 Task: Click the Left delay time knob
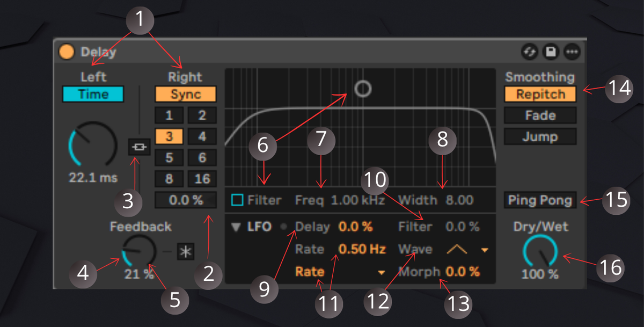point(93,144)
